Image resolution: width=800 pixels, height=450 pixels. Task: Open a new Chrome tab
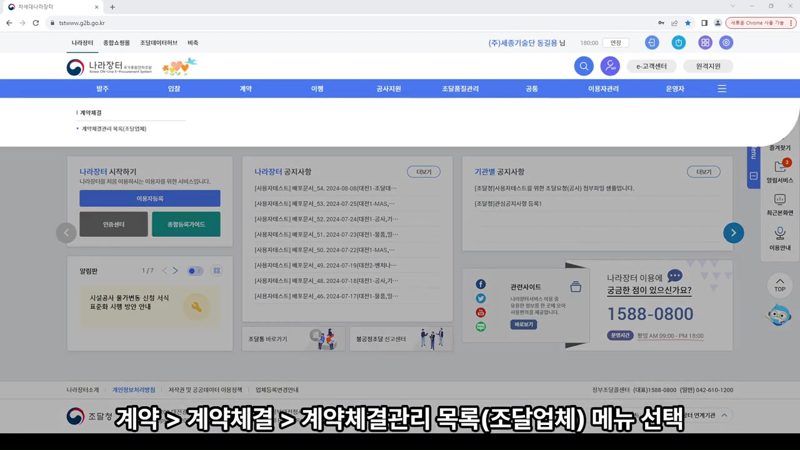112,7
